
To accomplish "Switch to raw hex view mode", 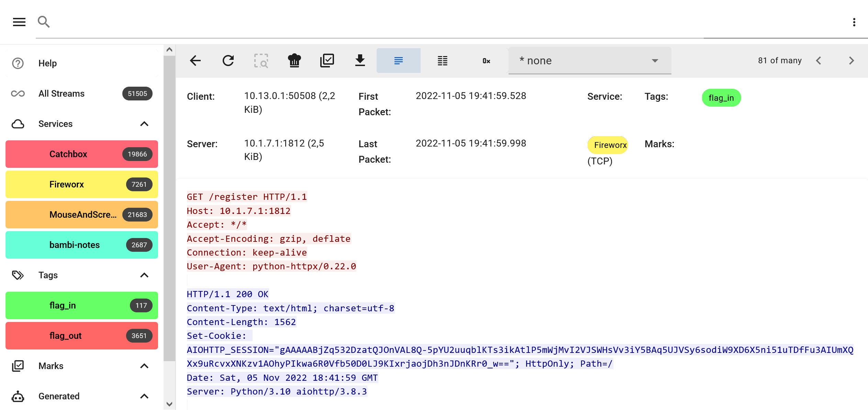I will click(486, 61).
